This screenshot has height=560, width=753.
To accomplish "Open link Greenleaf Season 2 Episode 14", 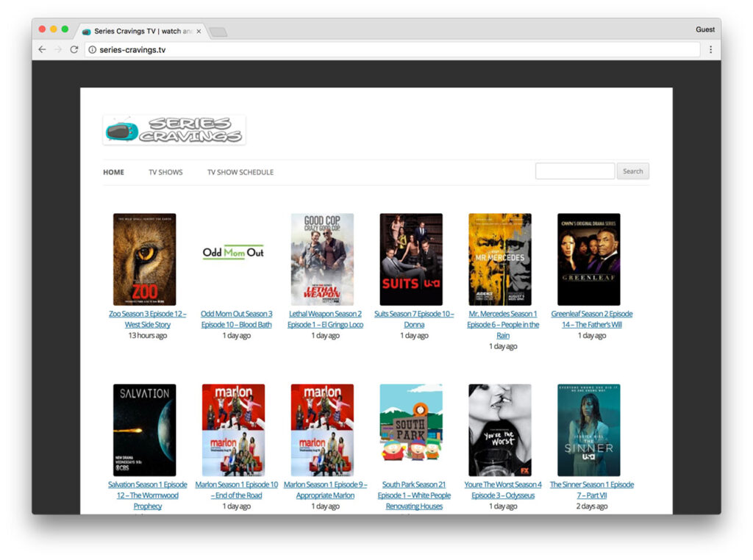I will 592,319.
